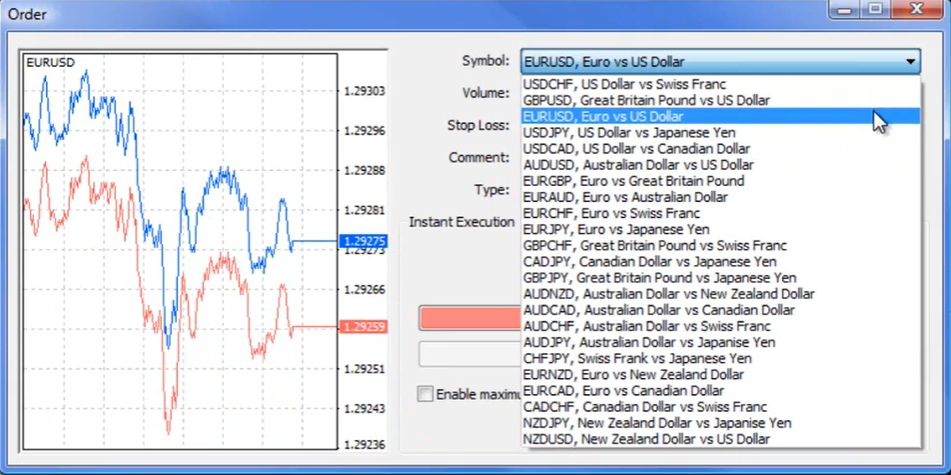951x475 pixels.
Task: Choose the highlighted EURUSD option in list
Action: [721, 116]
